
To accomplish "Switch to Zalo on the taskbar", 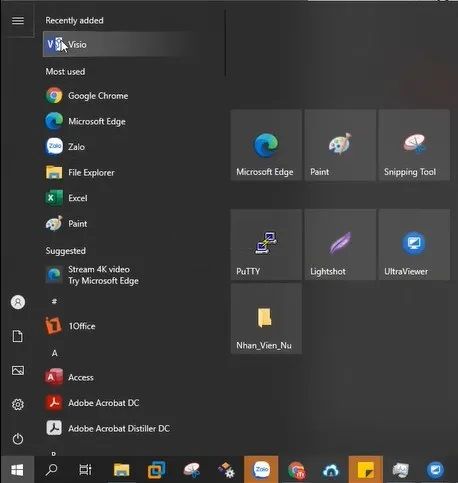I will click(x=261, y=470).
